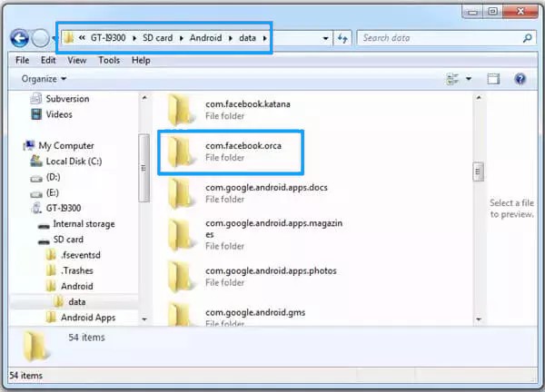Viewport: 545px width, 392px height.
Task: Click the file list vertical scrollbar thumb
Action: pos(477,172)
